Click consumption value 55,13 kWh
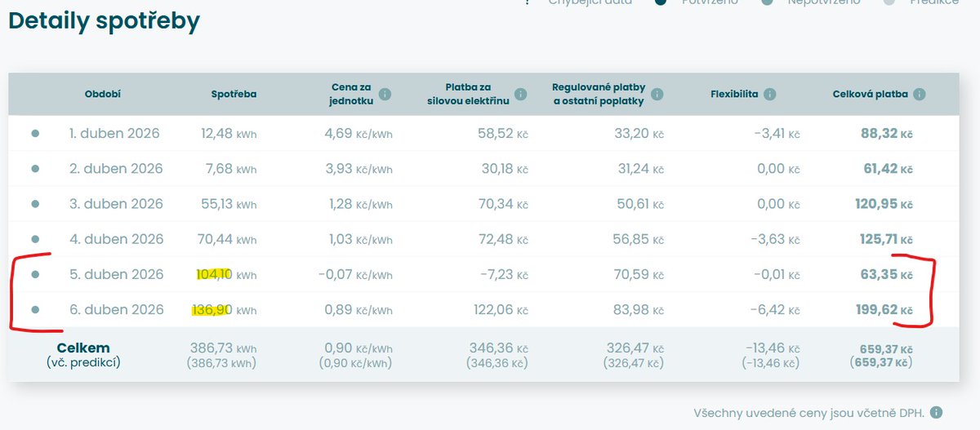The image size is (980, 430). click(229, 204)
